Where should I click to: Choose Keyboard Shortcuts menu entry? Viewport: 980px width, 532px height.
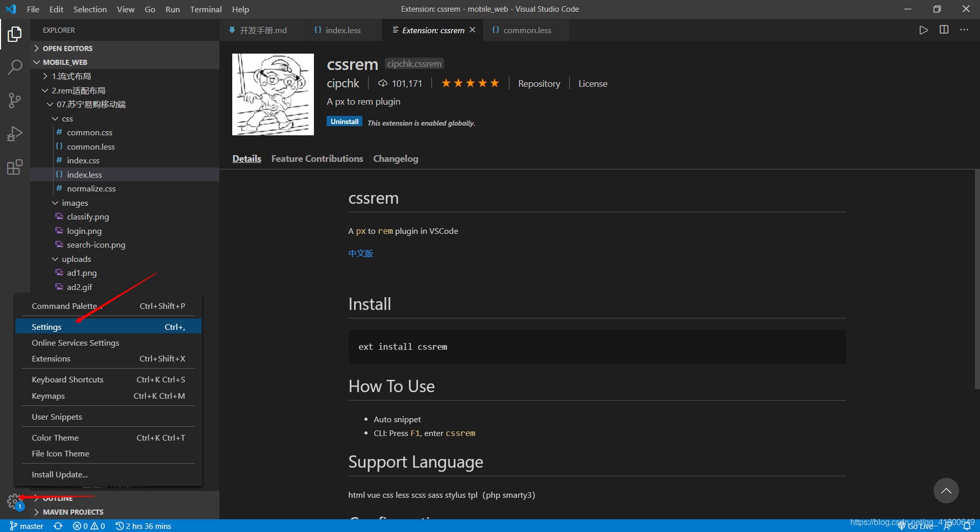click(x=108, y=379)
